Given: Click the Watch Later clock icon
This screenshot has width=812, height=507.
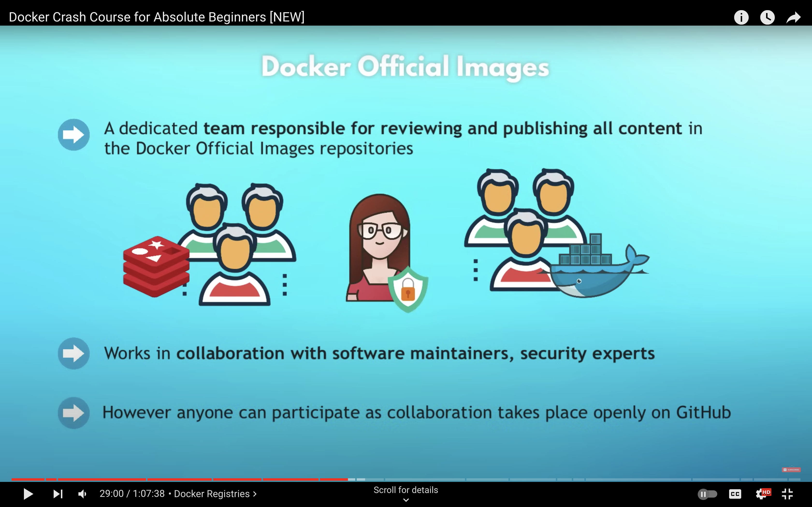Looking at the screenshot, I should click(767, 17).
